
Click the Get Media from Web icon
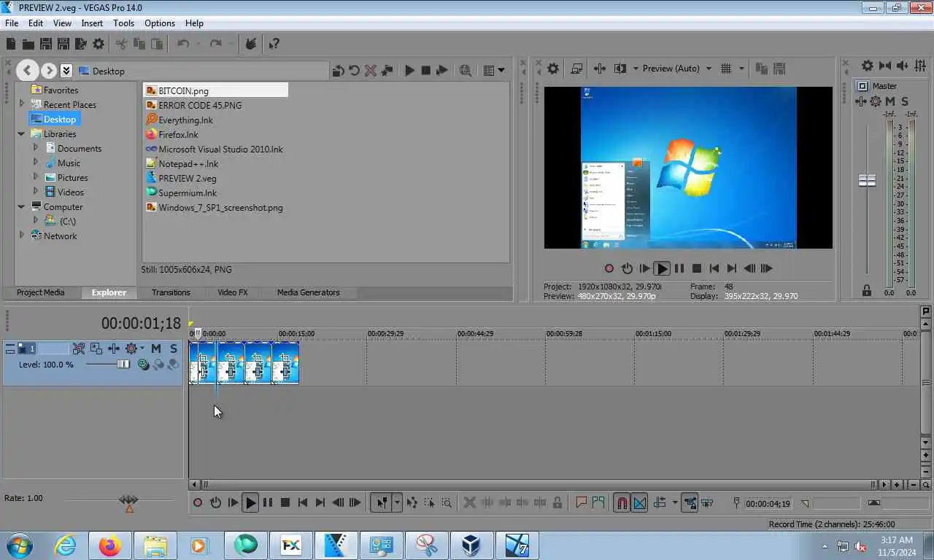(465, 71)
